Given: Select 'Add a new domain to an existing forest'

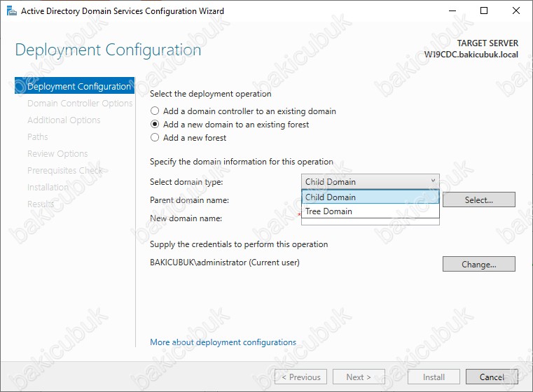Looking at the screenshot, I should pyautogui.click(x=230, y=125).
